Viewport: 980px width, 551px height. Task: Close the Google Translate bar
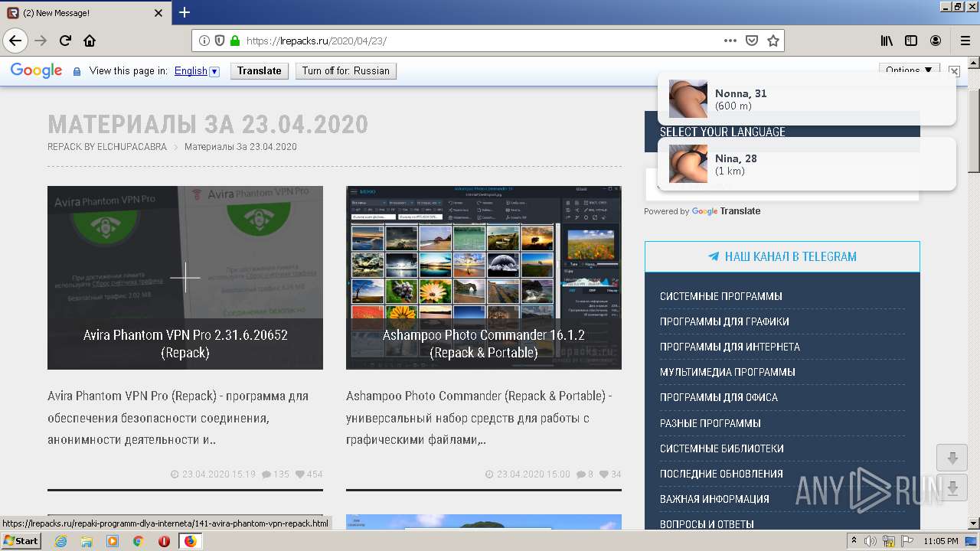[954, 70]
